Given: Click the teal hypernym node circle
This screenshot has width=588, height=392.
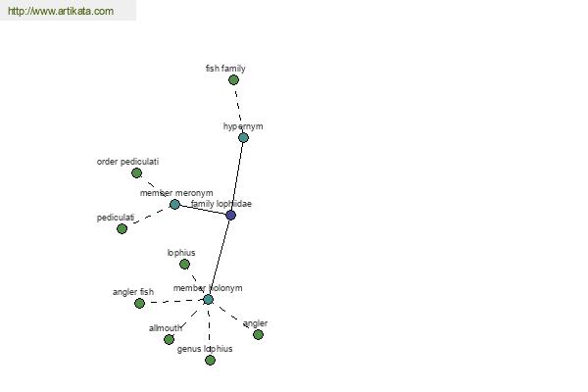Looking at the screenshot, I should click(x=243, y=138).
